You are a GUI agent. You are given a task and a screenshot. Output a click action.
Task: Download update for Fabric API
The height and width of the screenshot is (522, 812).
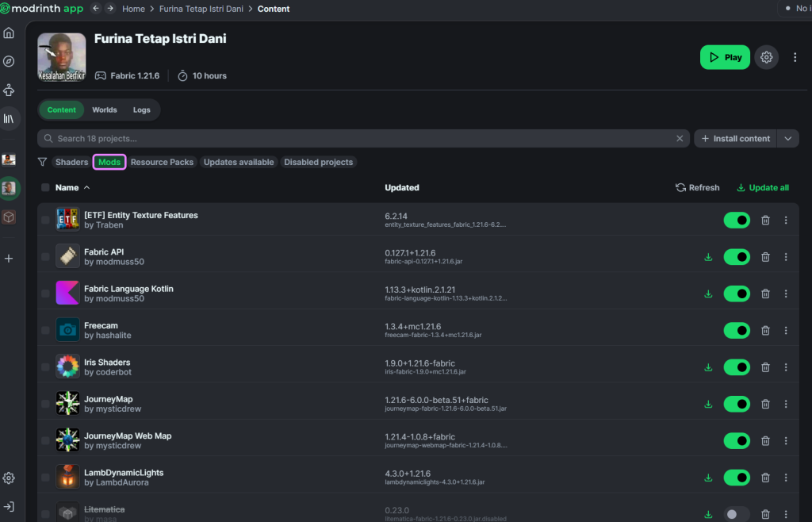click(708, 257)
